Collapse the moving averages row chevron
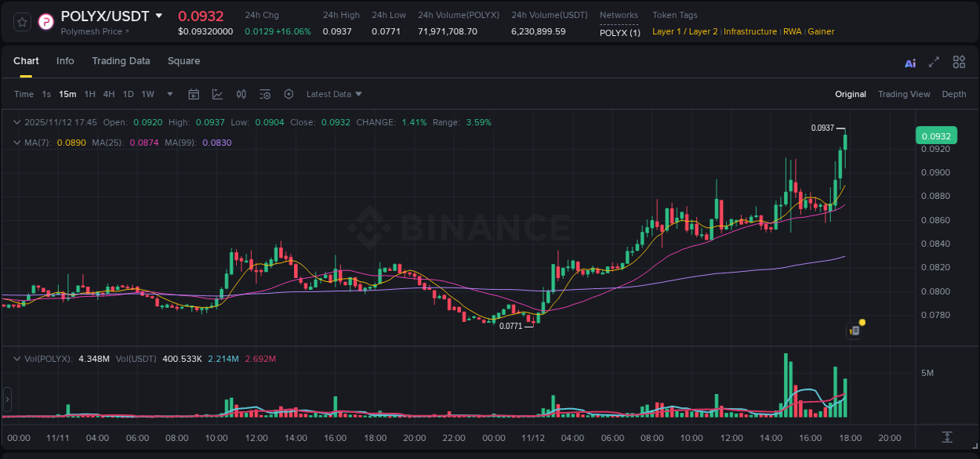The width and height of the screenshot is (980, 459). click(x=16, y=142)
